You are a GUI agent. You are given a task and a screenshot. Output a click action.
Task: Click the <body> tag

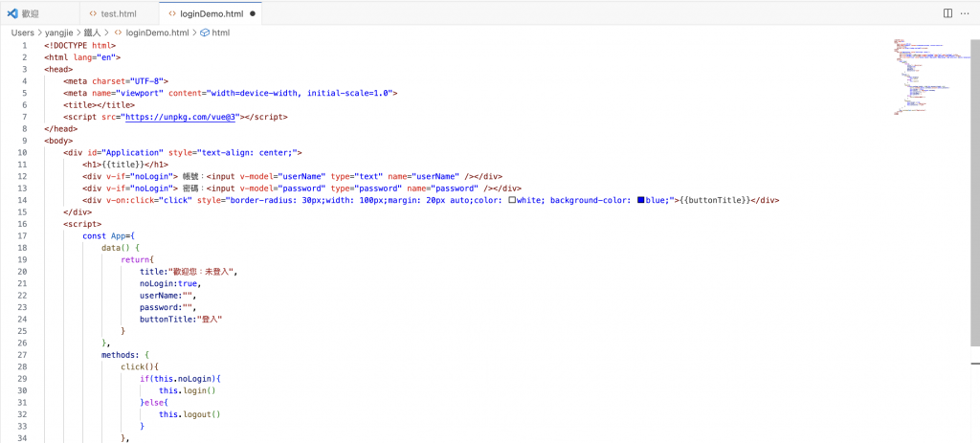(58, 141)
